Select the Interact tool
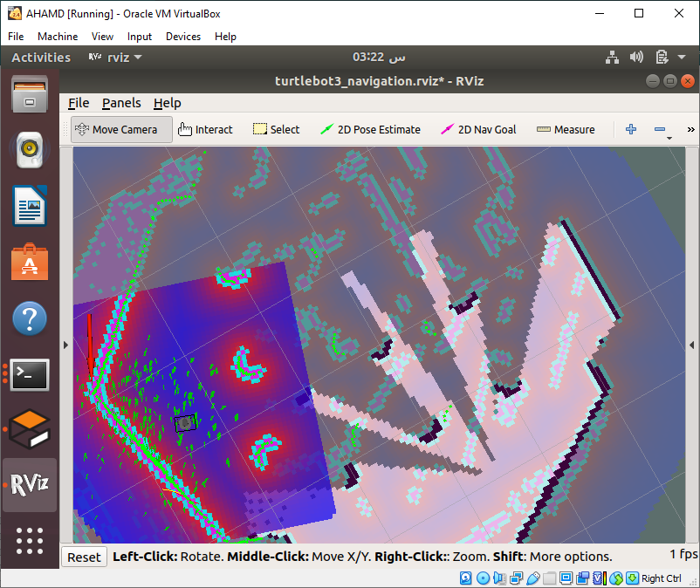This screenshot has height=588, width=700. (x=205, y=130)
